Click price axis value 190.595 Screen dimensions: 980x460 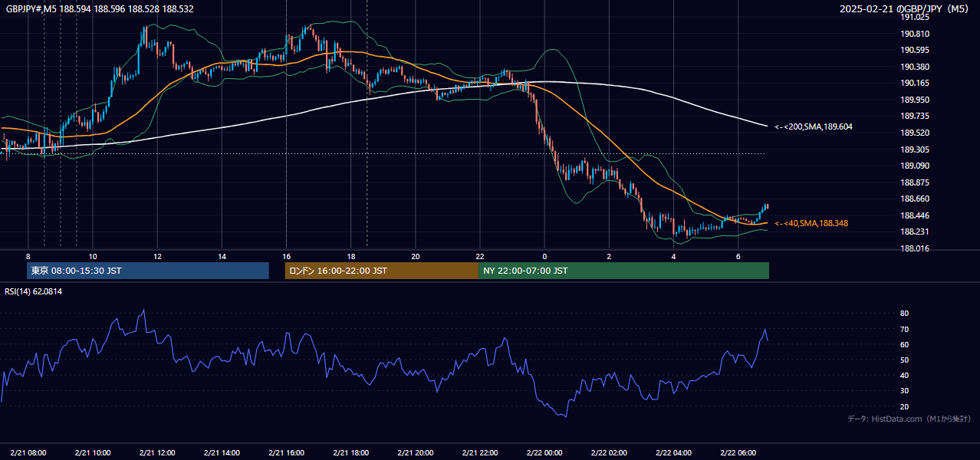(x=915, y=50)
